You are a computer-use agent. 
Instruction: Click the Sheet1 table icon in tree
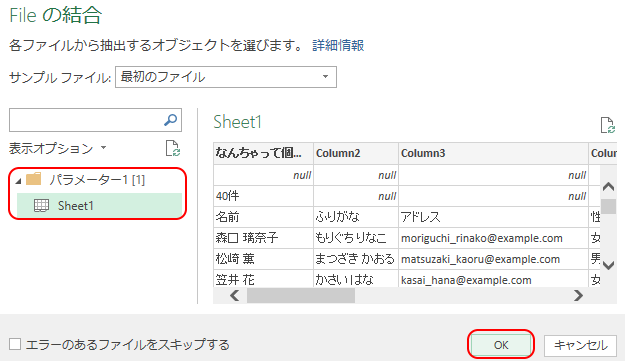pos(41,206)
